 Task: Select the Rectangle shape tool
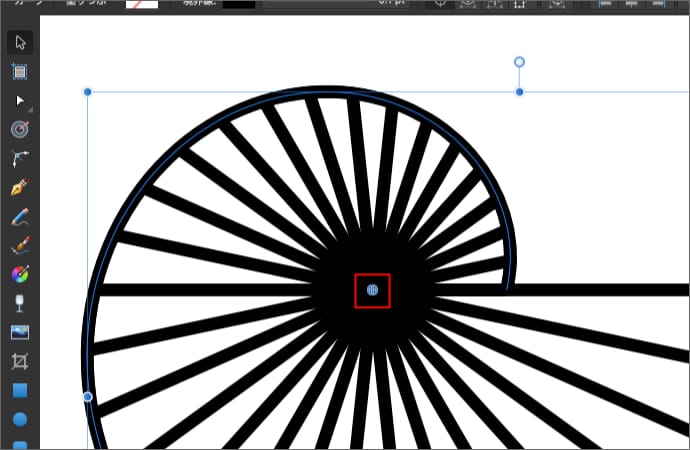tap(20, 390)
